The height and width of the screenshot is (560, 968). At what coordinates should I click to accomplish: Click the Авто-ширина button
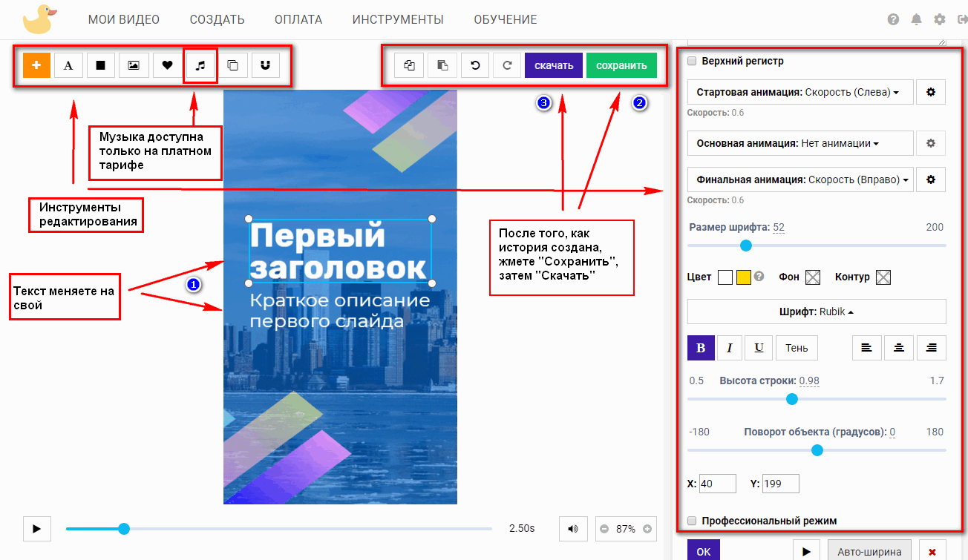(x=870, y=551)
